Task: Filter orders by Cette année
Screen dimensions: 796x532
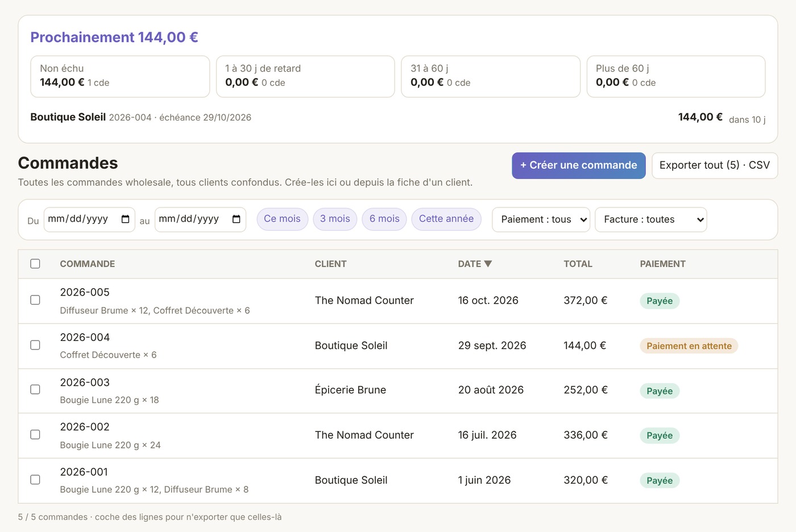Action: pos(446,219)
